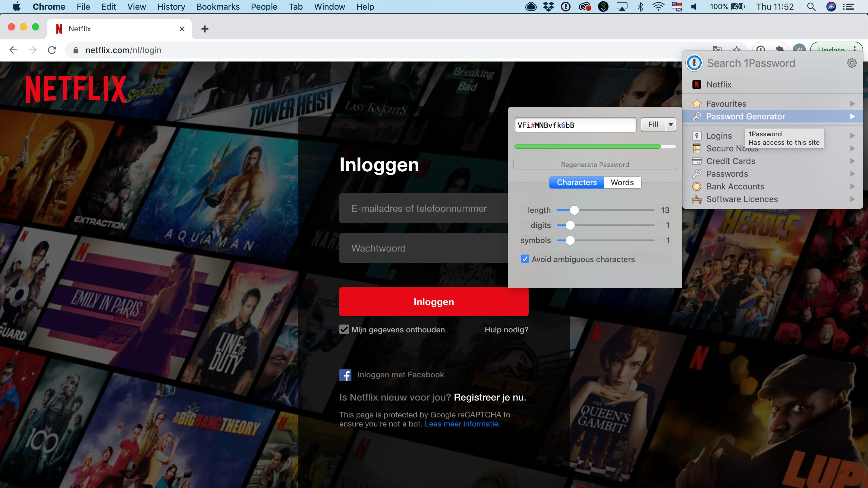Expand the Secure Notes submenu arrow
868x488 pixels.
852,148
